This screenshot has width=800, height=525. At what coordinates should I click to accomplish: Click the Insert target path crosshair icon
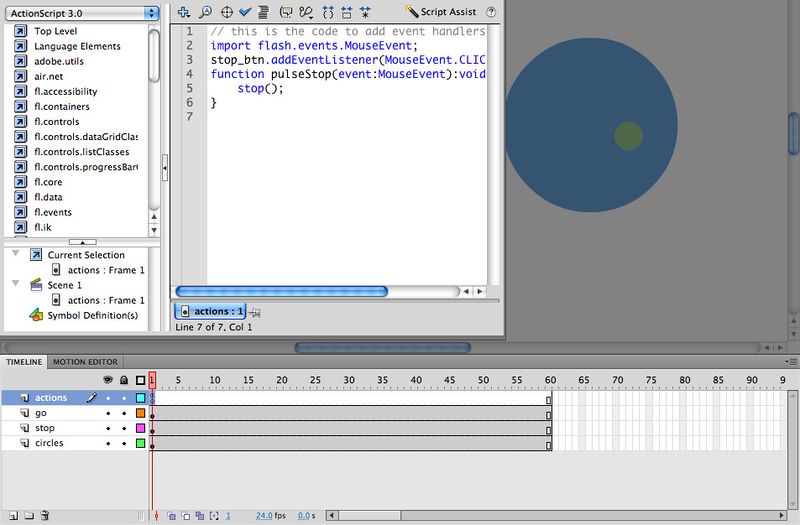[226, 12]
